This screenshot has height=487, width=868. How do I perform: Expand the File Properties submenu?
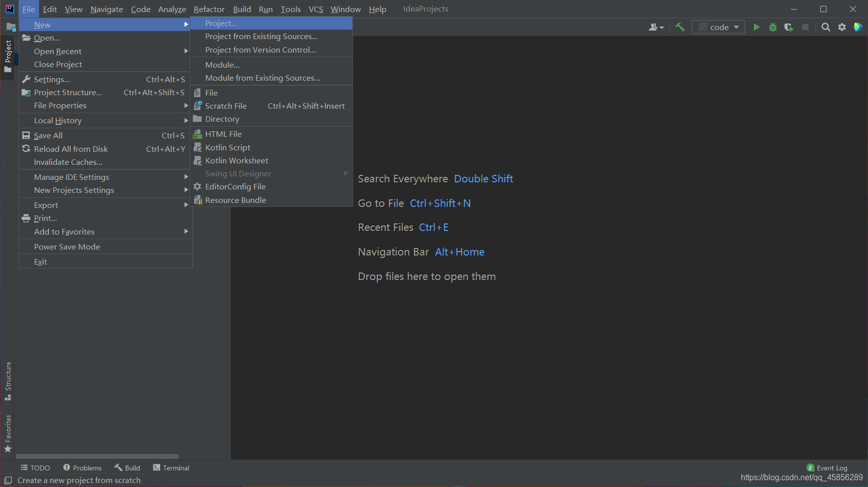104,105
